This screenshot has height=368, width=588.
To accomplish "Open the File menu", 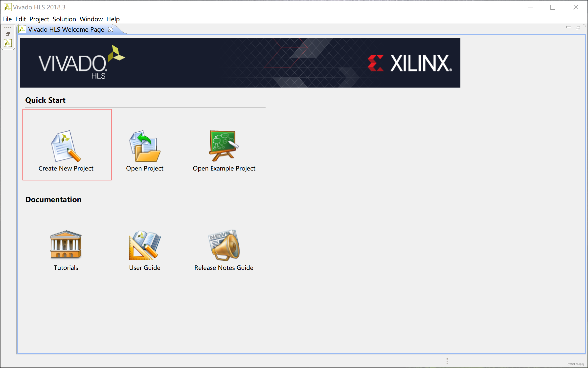I will pyautogui.click(x=7, y=19).
